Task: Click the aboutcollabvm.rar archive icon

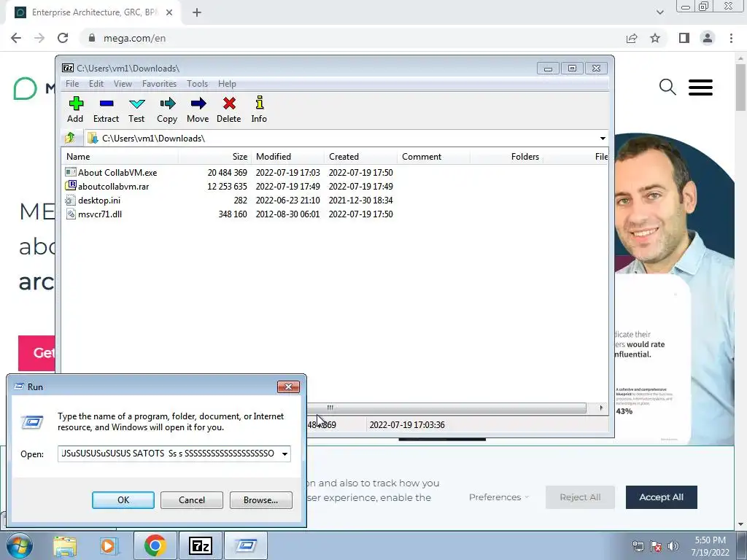Action: (71, 186)
